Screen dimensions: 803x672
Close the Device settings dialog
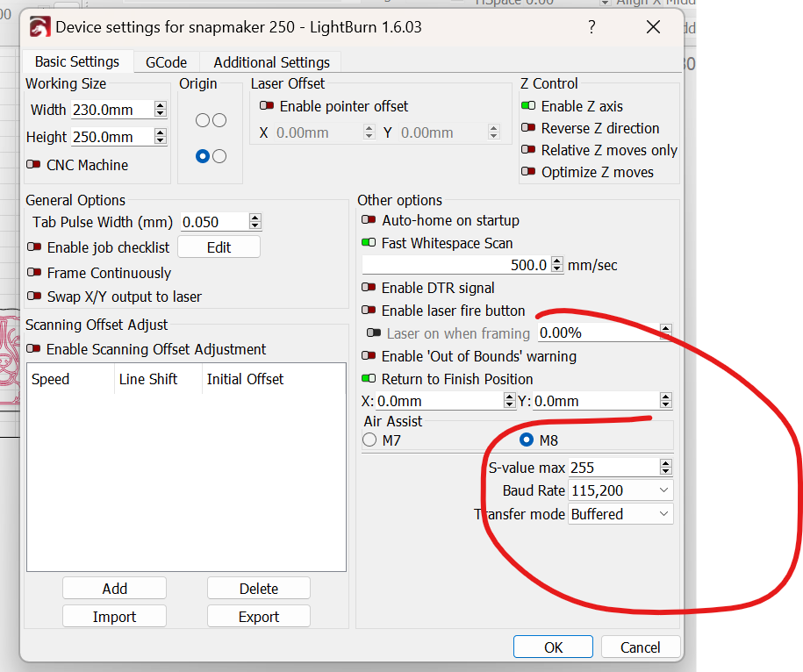click(653, 26)
